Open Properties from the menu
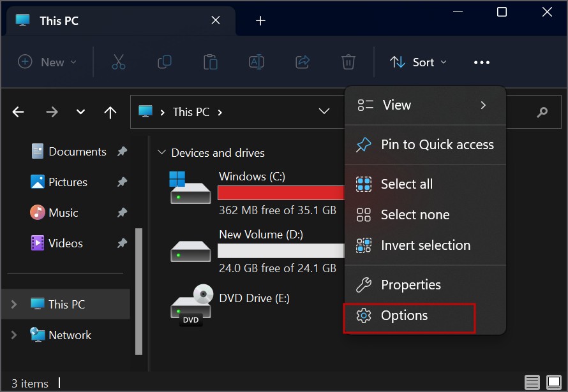Screen dimensions: 568x392 pyautogui.click(x=424, y=285)
